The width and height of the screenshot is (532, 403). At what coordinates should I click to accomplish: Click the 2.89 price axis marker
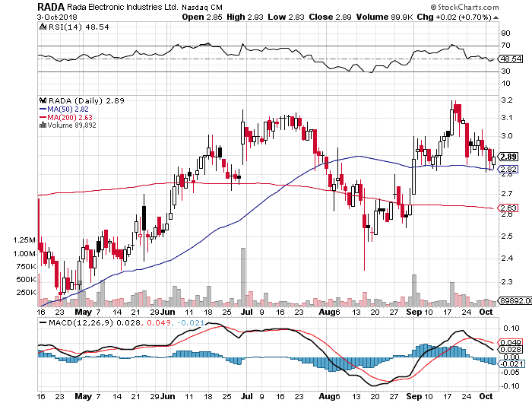[508, 157]
